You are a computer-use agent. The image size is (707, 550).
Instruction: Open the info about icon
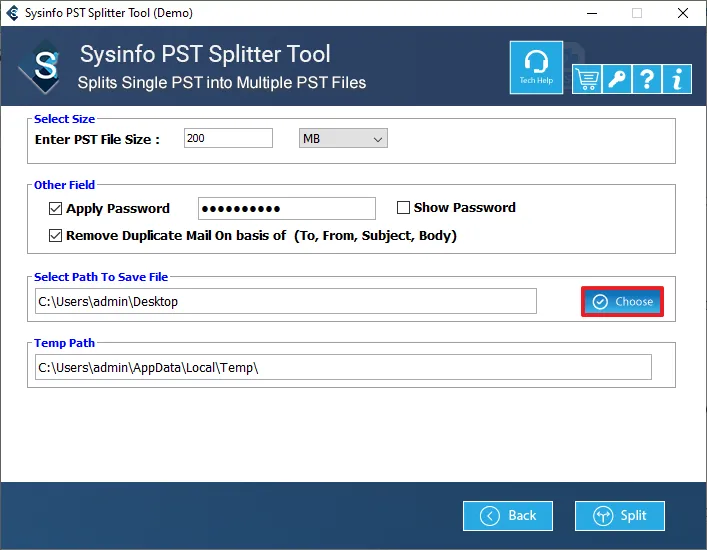pos(677,79)
